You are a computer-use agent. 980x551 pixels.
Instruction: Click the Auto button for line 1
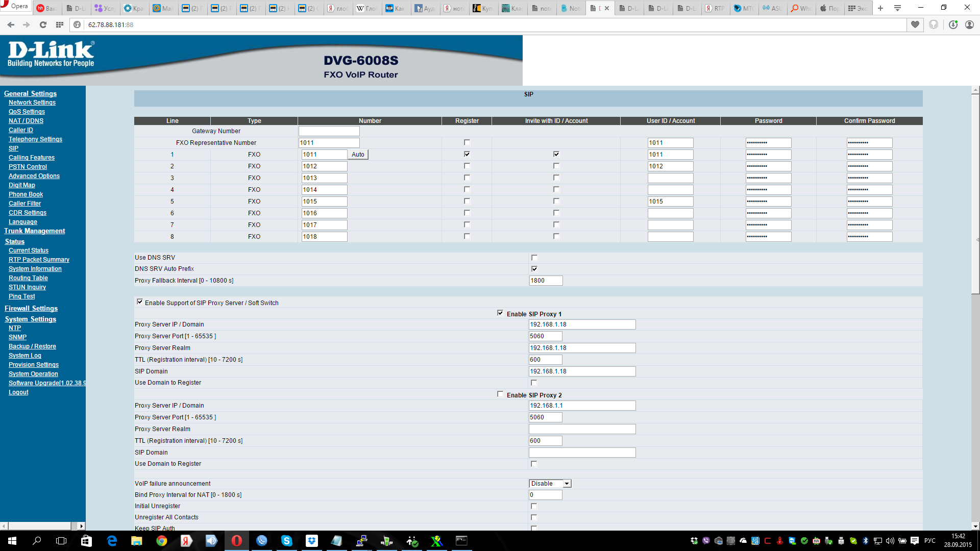(358, 155)
